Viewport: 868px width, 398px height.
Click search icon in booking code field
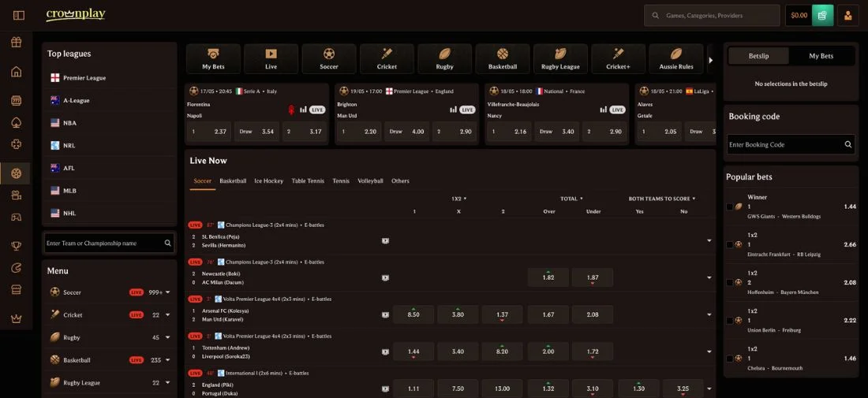coord(847,144)
